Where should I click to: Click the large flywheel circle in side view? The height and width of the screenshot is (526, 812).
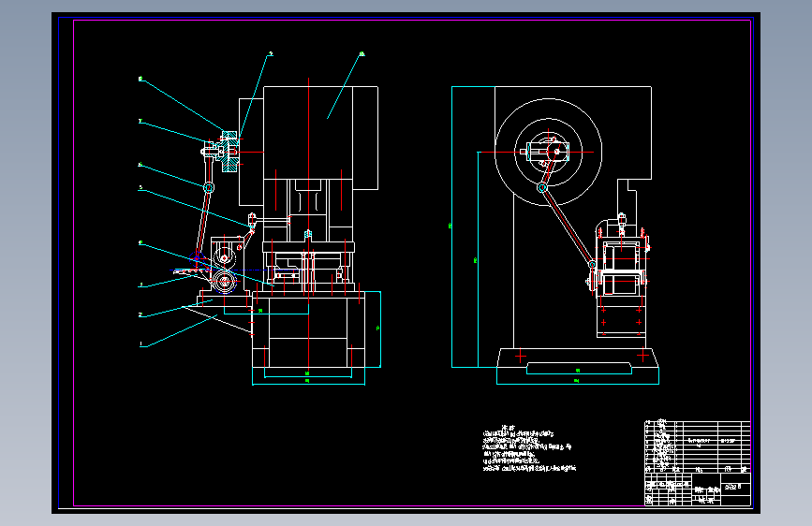coord(549,153)
